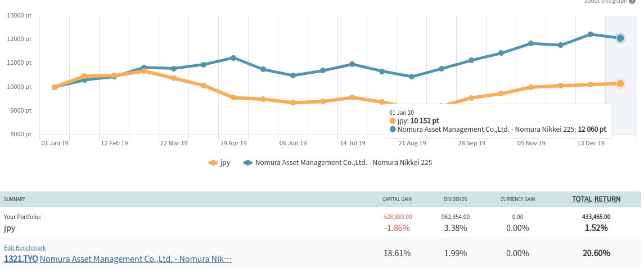
Task: Select the orange data point at 14 Jul 19
Action: (352, 97)
